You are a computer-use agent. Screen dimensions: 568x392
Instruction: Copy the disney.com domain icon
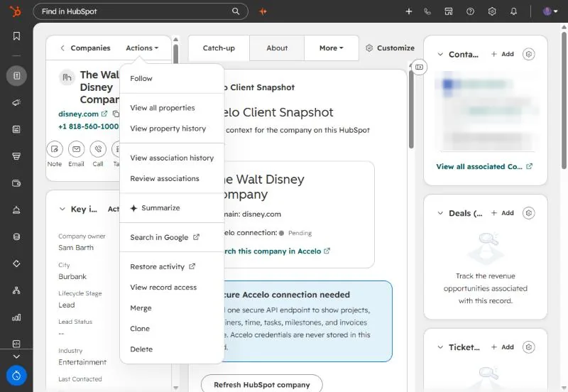point(116,114)
